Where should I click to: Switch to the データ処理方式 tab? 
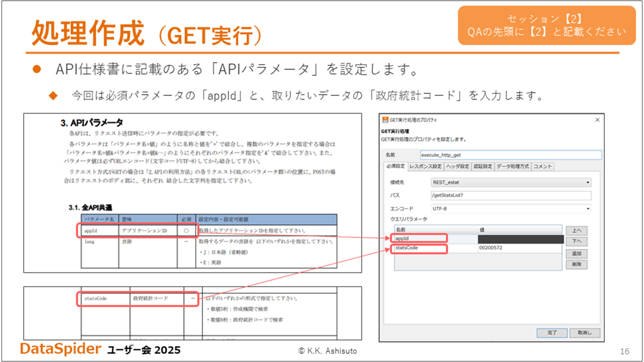click(x=513, y=166)
